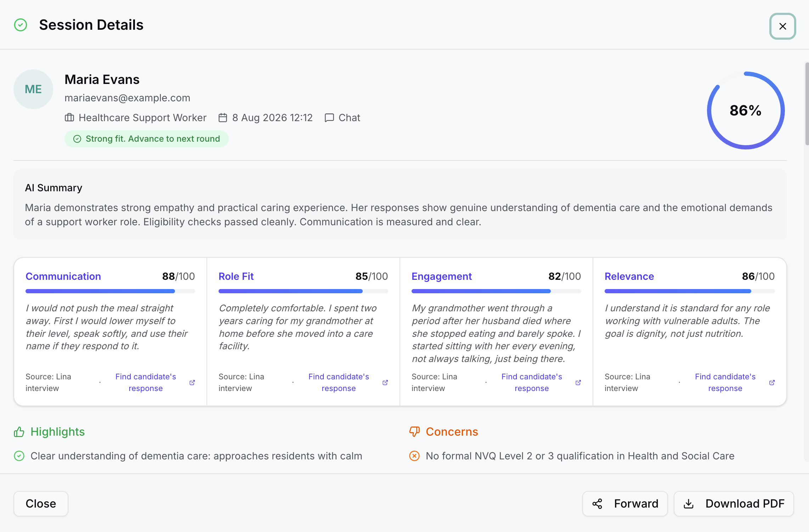This screenshot has width=809, height=532.
Task: Click the mariaevans@example.com email text
Action: click(x=128, y=98)
